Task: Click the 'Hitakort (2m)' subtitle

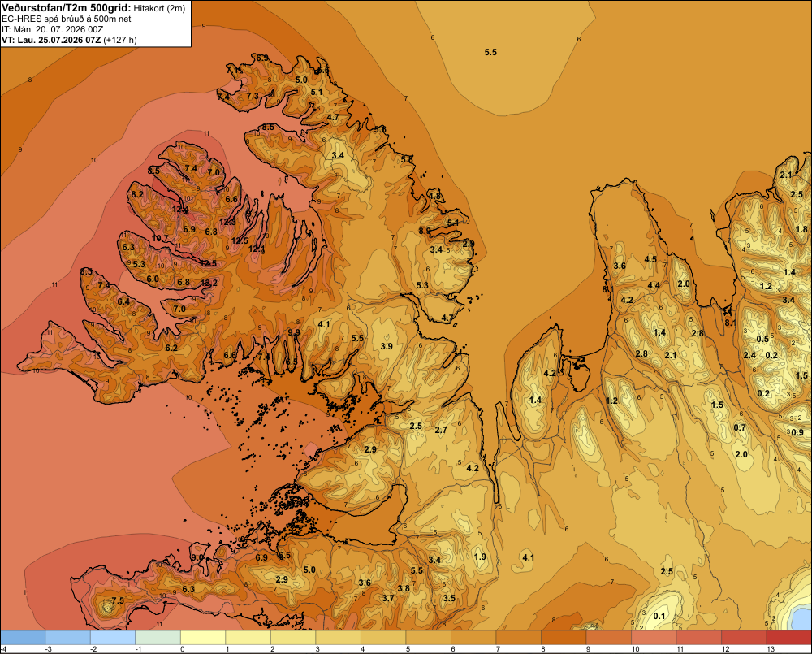Action: (159, 8)
